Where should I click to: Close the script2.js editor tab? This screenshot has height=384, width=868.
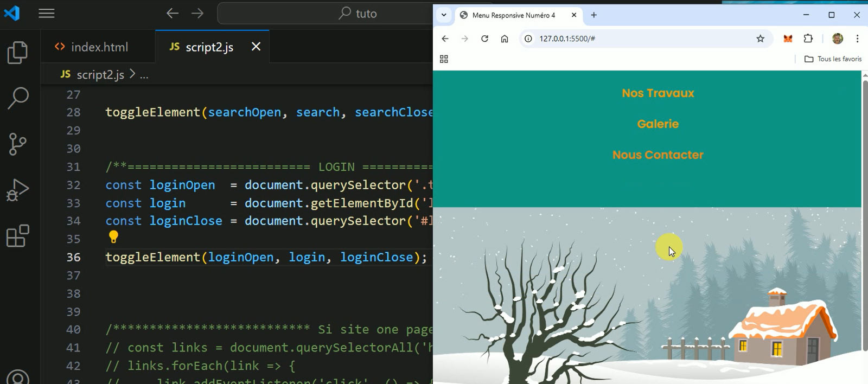tap(256, 47)
